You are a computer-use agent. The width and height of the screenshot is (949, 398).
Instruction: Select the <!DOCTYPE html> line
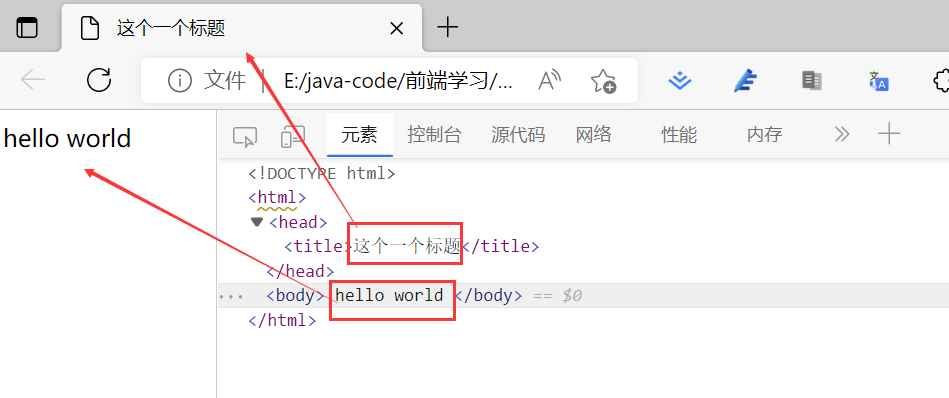coord(321,174)
